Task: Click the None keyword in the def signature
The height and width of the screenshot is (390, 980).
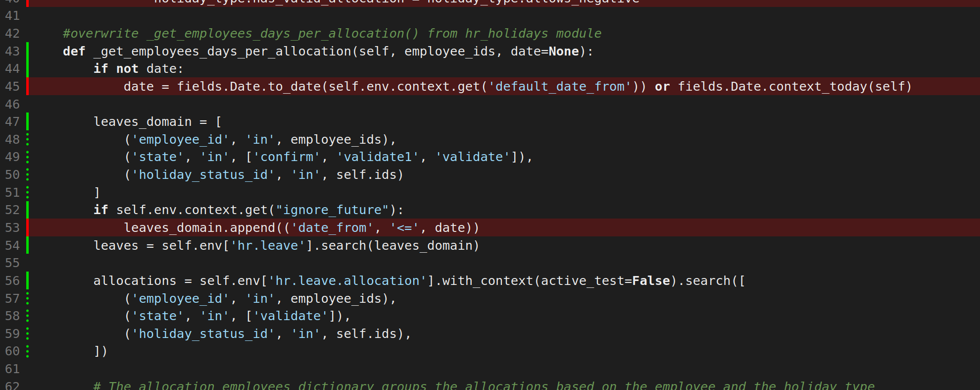Action: 564,51
